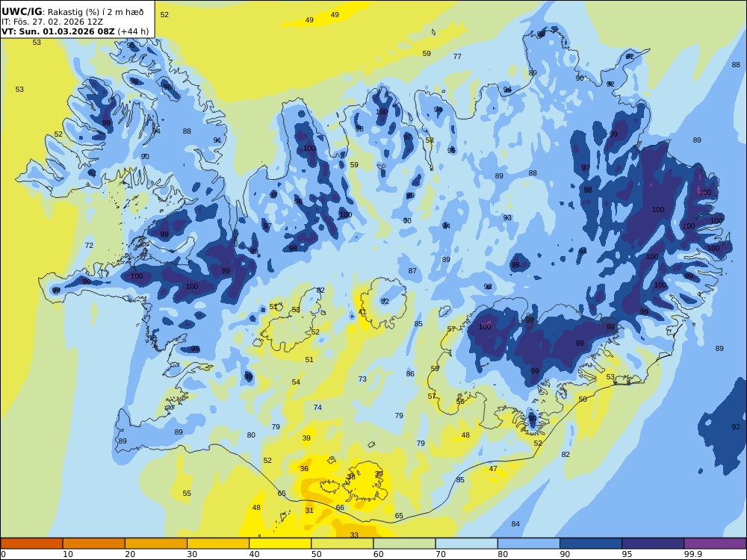Click the humidity value '93' on the map
The width and height of the screenshot is (747, 560).
(x=507, y=217)
